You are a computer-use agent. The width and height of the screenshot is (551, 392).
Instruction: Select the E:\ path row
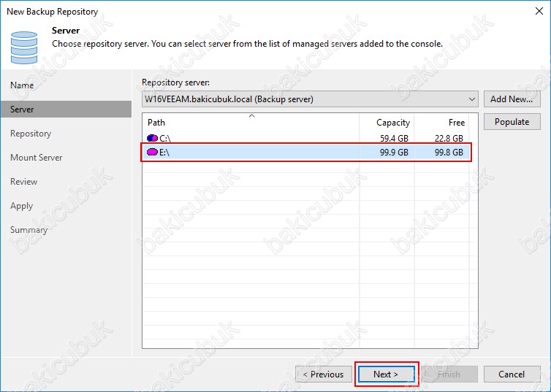(306, 153)
